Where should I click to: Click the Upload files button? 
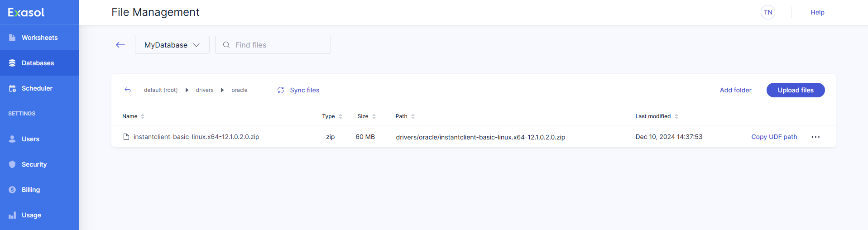pyautogui.click(x=795, y=90)
